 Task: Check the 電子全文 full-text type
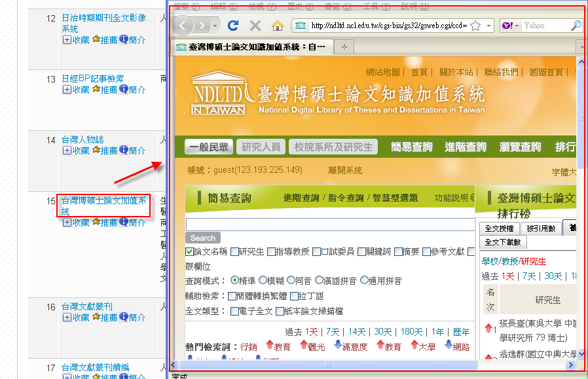(235, 311)
